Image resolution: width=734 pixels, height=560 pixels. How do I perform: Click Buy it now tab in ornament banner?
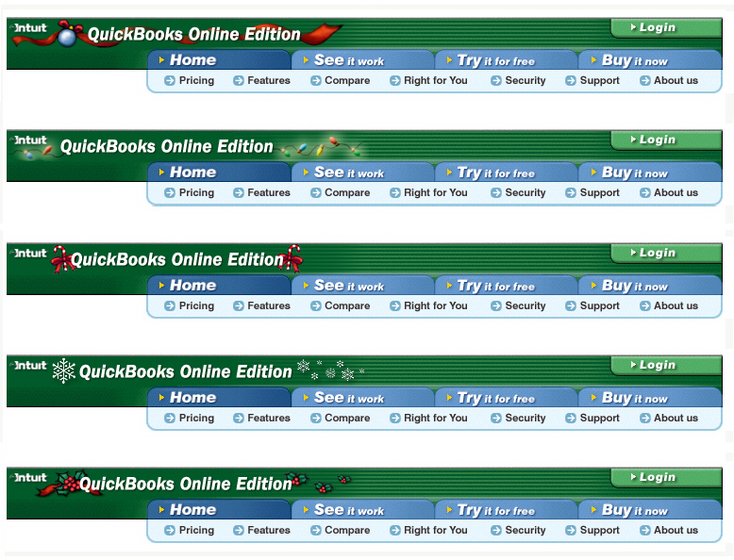[x=650, y=60]
